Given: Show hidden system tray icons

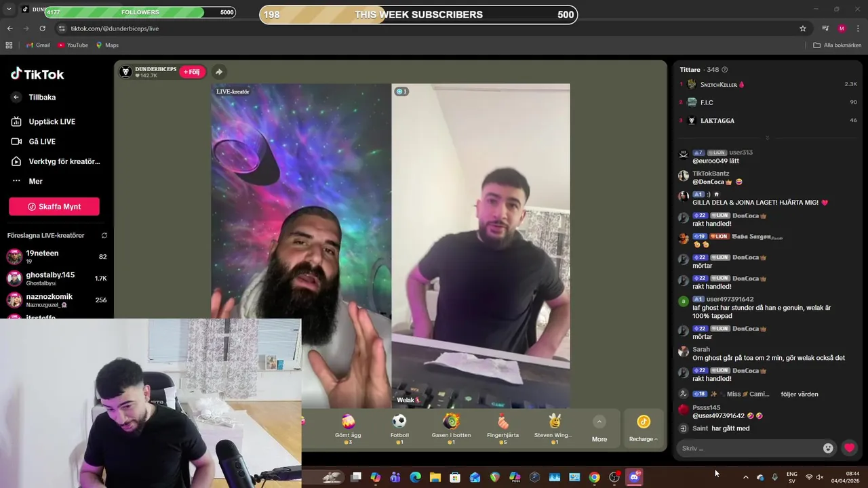Looking at the screenshot, I should 745,477.
